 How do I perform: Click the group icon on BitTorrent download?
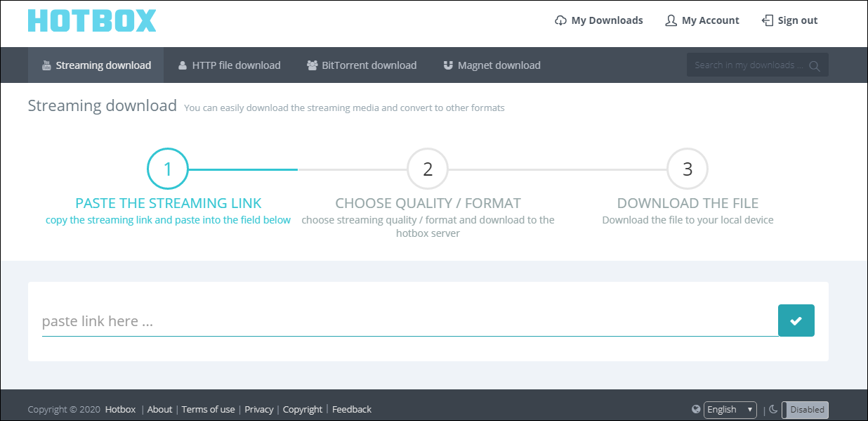pyautogui.click(x=313, y=65)
